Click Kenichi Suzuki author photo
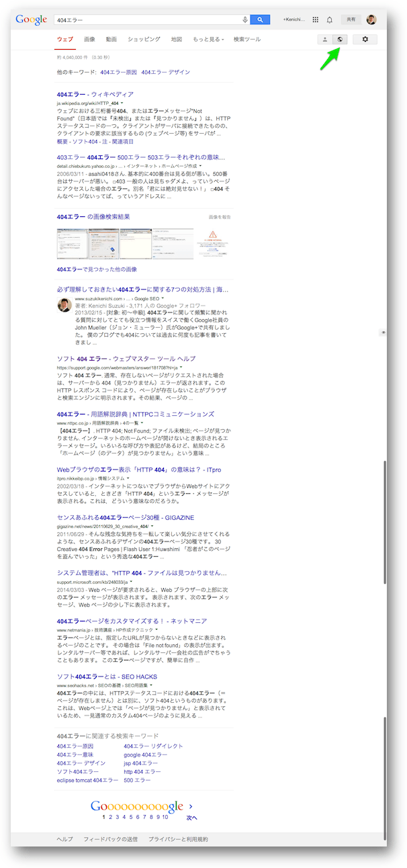 (x=64, y=304)
